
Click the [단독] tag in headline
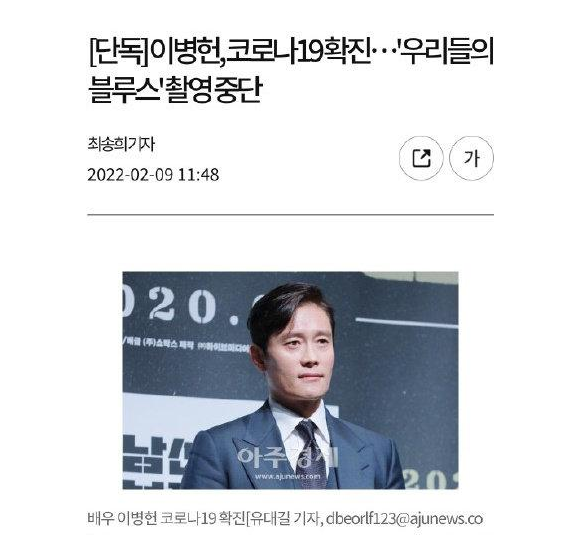(x=119, y=52)
